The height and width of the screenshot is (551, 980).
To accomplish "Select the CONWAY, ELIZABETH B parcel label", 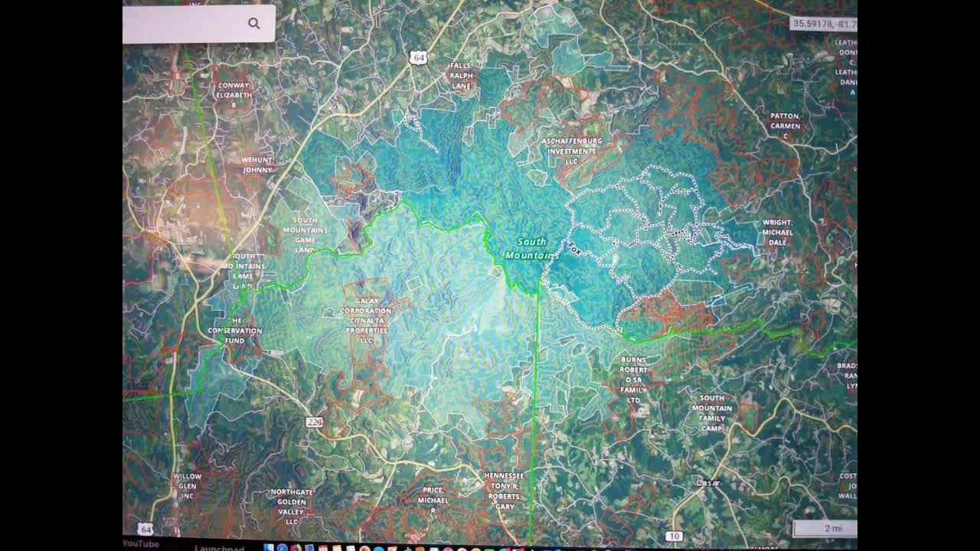I will 234,95.
